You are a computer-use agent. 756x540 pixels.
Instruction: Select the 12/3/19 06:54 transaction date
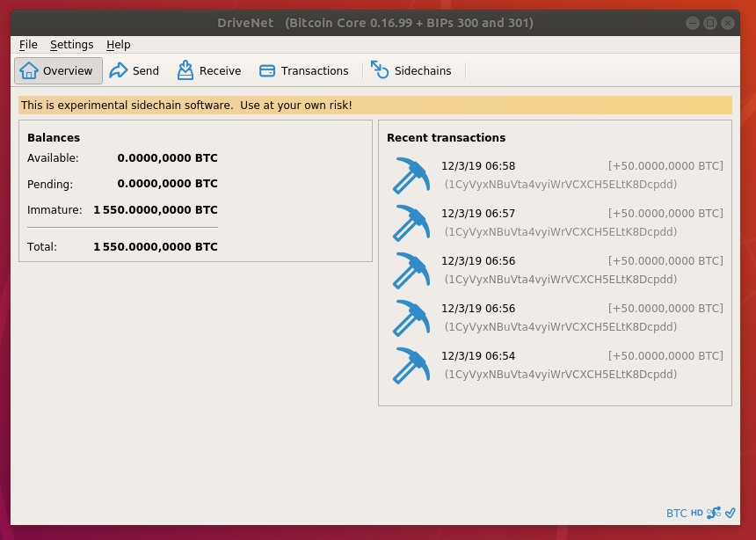pyautogui.click(x=478, y=356)
